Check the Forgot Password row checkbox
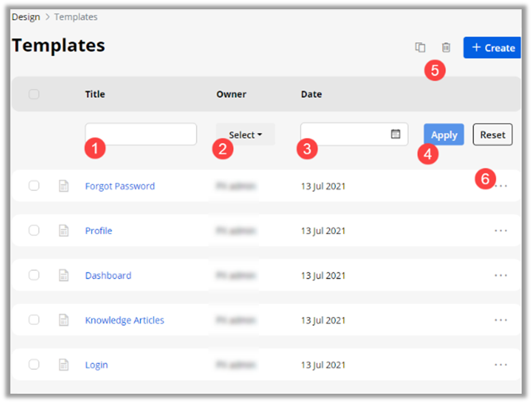 (x=34, y=186)
